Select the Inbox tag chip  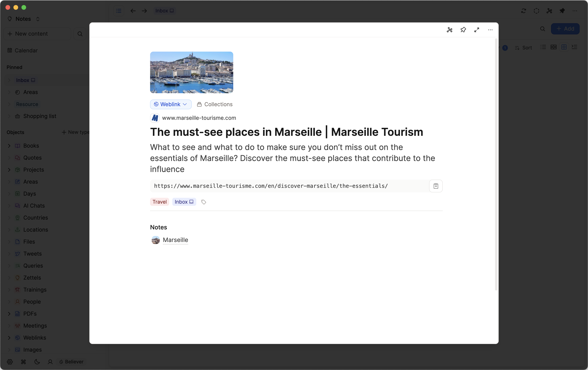pyautogui.click(x=184, y=202)
